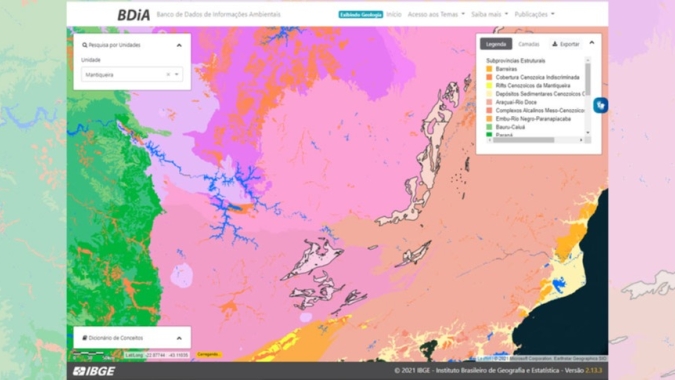
Task: Click the legend horizontal scrollbar thumb
Action: click(523, 140)
